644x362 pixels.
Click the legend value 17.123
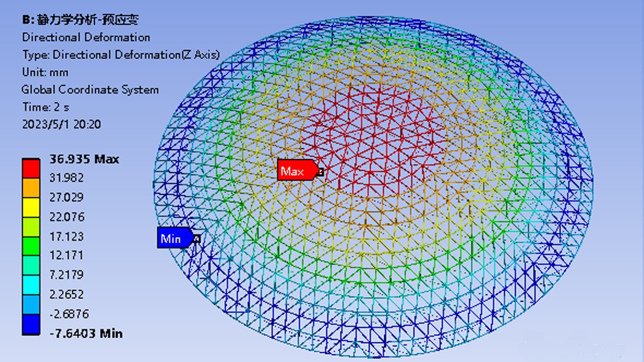tap(67, 236)
